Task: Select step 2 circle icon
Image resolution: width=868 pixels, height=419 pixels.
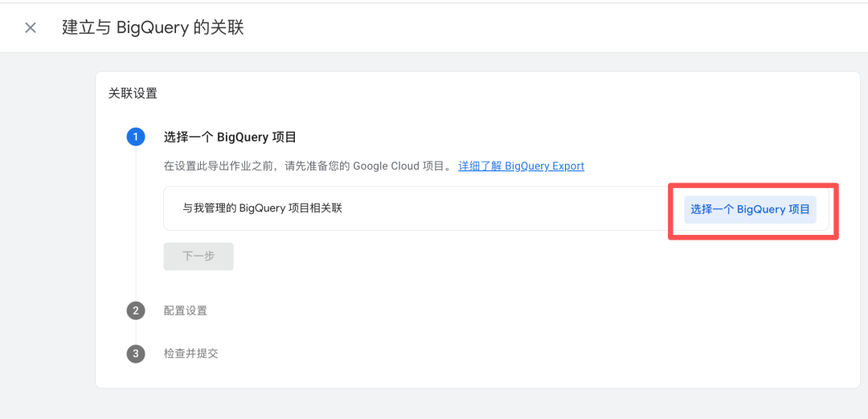Action: coord(136,310)
